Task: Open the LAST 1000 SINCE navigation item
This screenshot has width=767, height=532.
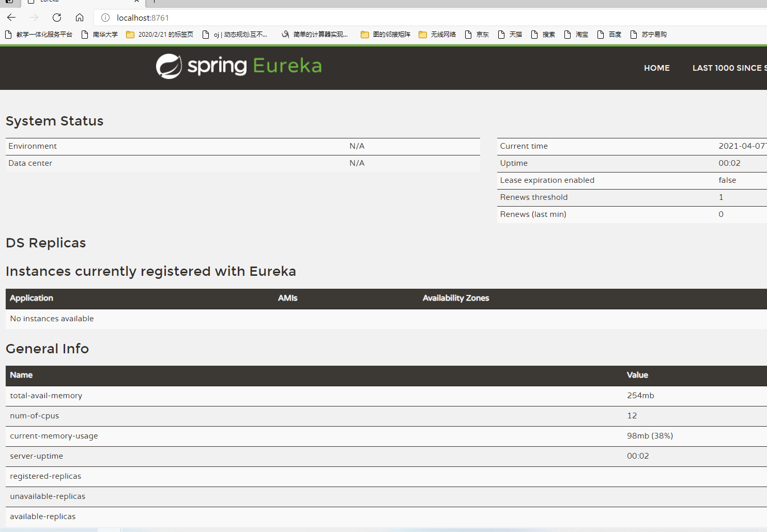Action: (729, 68)
